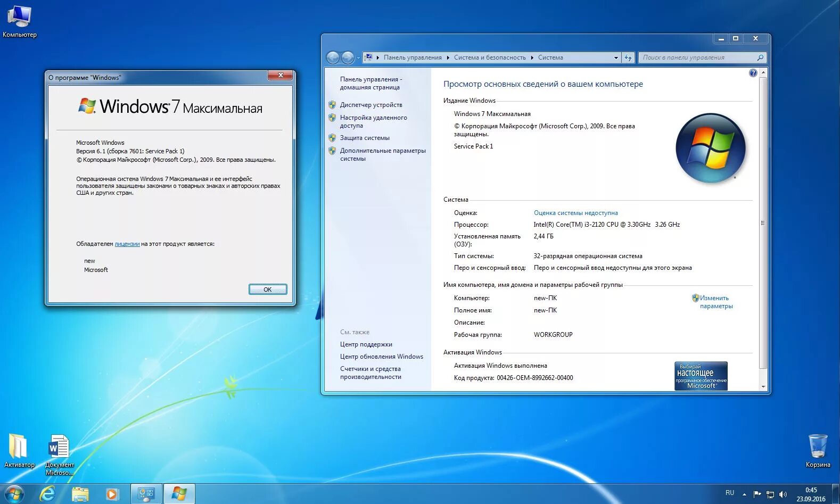Click the installed memory value 2,44 ГБ
The width and height of the screenshot is (840, 504).
[543, 236]
